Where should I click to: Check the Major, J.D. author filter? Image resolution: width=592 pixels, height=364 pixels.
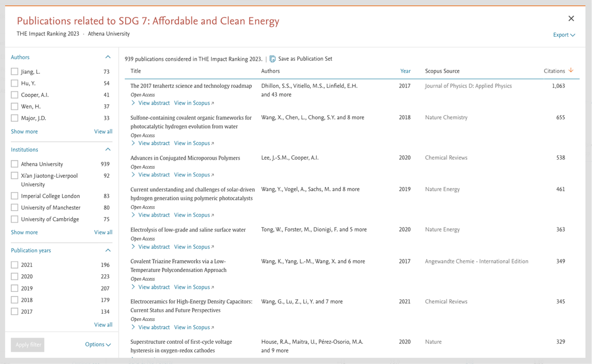(15, 118)
